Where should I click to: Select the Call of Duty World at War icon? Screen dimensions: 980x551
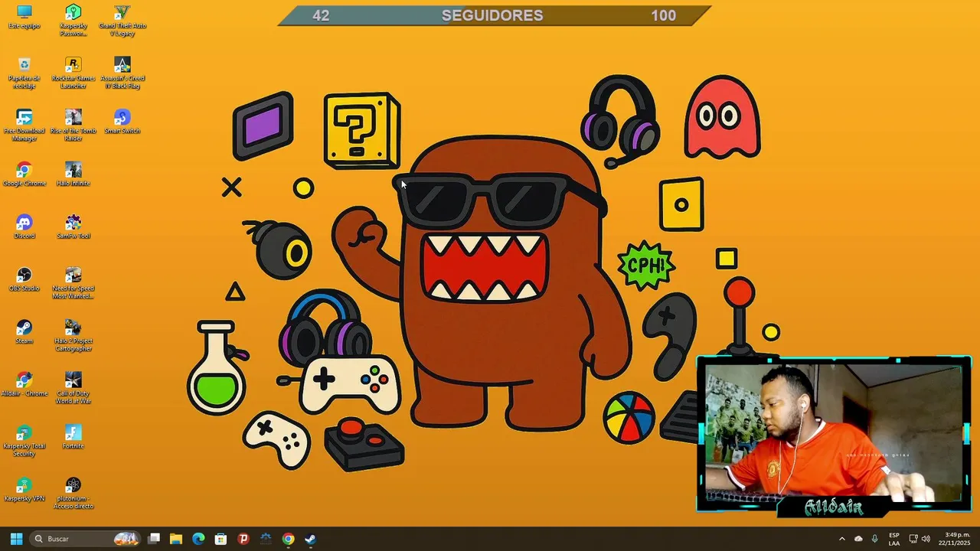tap(73, 389)
